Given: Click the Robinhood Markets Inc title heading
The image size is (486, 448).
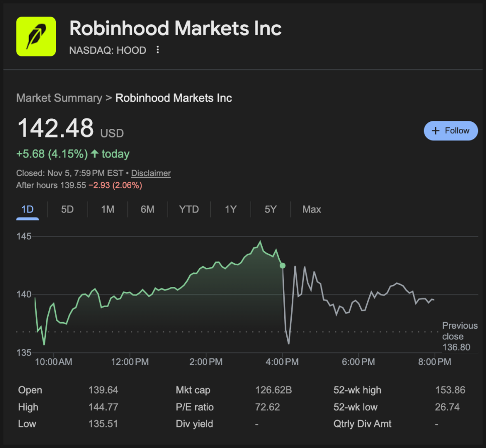Looking at the screenshot, I should point(175,28).
